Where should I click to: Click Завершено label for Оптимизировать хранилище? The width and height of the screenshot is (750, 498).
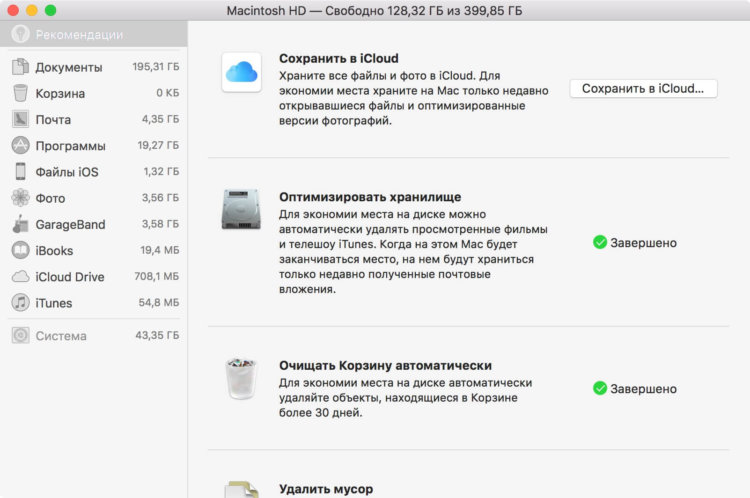coord(643,243)
